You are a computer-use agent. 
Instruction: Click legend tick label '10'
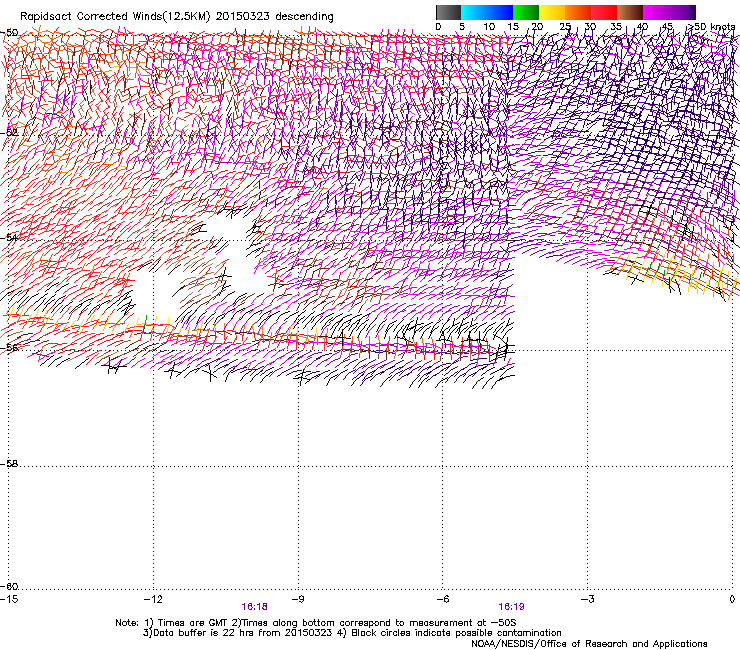click(489, 27)
